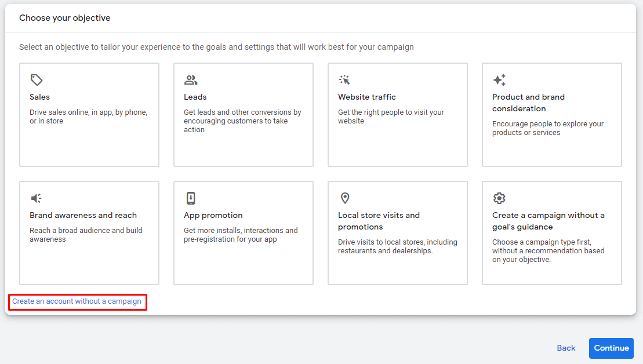
Task: Choose the Website traffic objective title
Action: coord(367,97)
